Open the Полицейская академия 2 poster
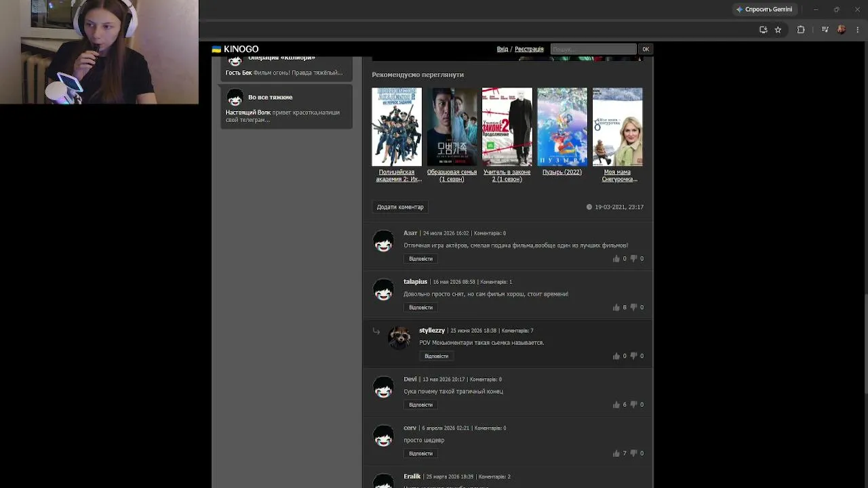Image resolution: width=868 pixels, height=488 pixels. tap(397, 127)
